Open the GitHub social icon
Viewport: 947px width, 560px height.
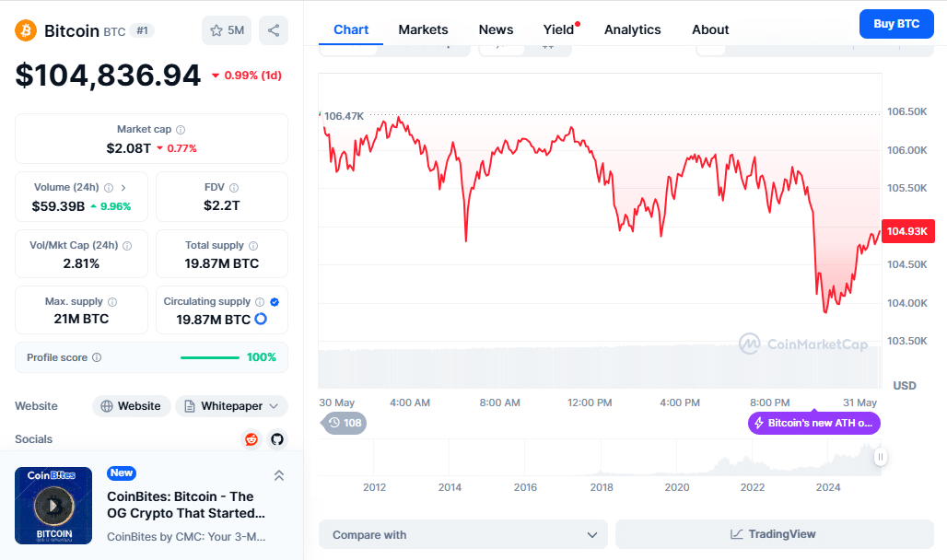277,439
